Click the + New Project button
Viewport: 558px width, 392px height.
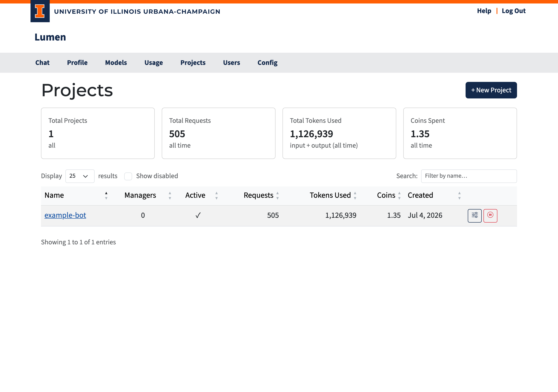pos(491,90)
